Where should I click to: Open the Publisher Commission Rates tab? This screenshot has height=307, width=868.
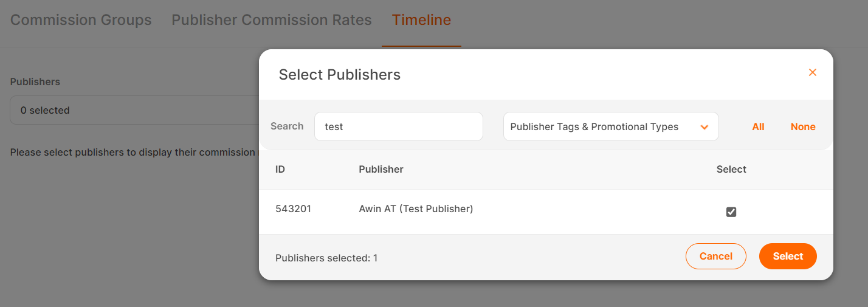point(271,20)
